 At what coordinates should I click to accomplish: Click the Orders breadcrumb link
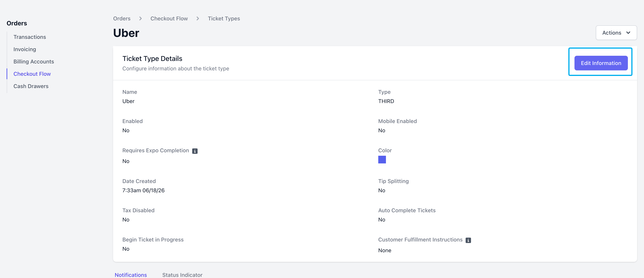(x=122, y=18)
